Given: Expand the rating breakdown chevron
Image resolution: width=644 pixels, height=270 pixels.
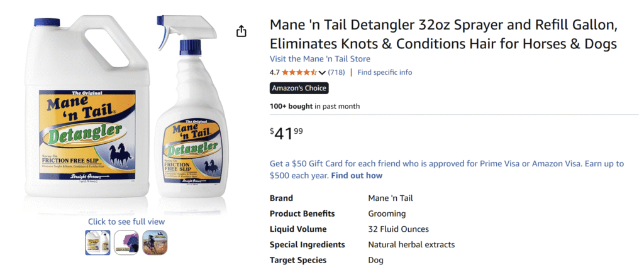Looking at the screenshot, I should pyautogui.click(x=323, y=73).
